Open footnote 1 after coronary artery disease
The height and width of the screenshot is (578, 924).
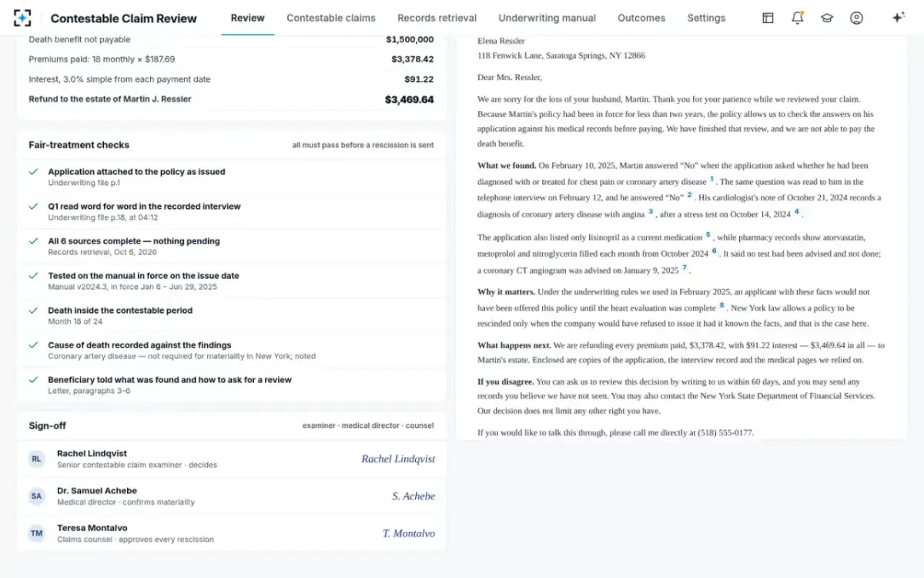711,179
